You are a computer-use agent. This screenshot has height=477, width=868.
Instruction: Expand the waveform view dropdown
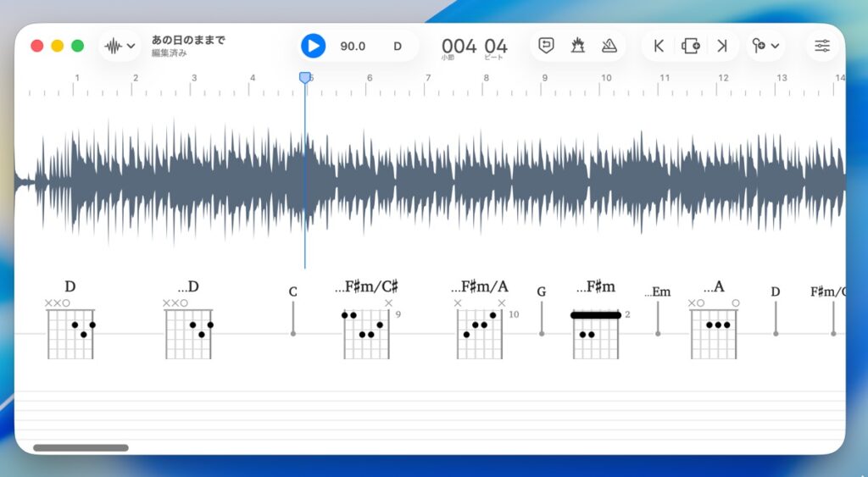pos(119,46)
